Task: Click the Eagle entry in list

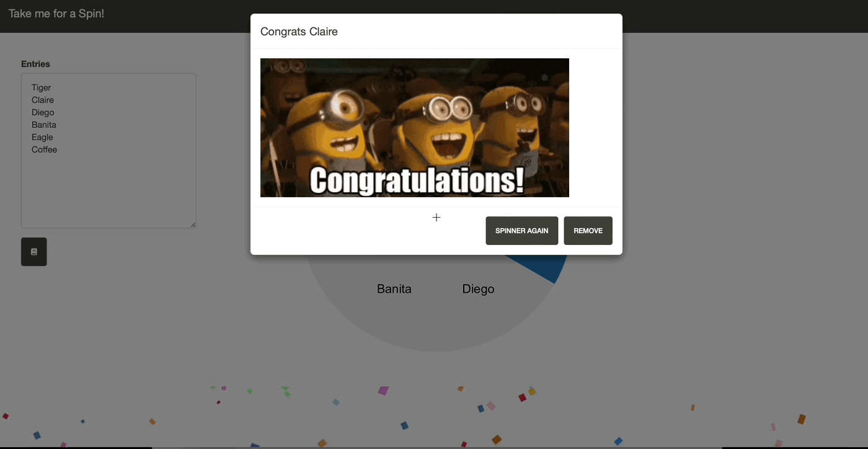Action: [x=42, y=137]
